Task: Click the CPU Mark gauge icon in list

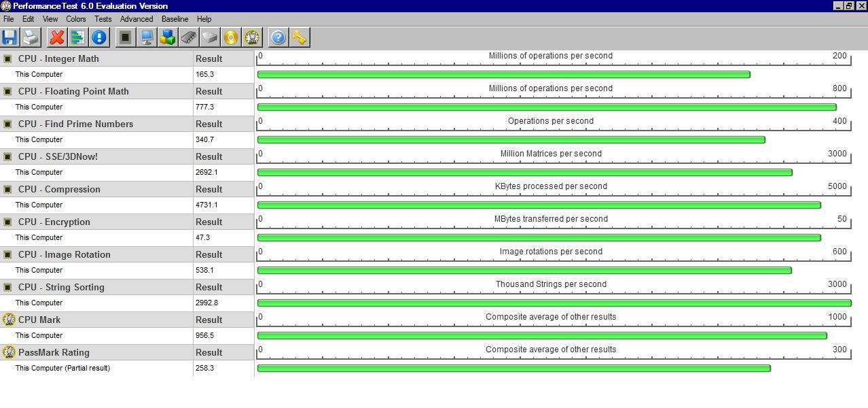Action: [9, 320]
